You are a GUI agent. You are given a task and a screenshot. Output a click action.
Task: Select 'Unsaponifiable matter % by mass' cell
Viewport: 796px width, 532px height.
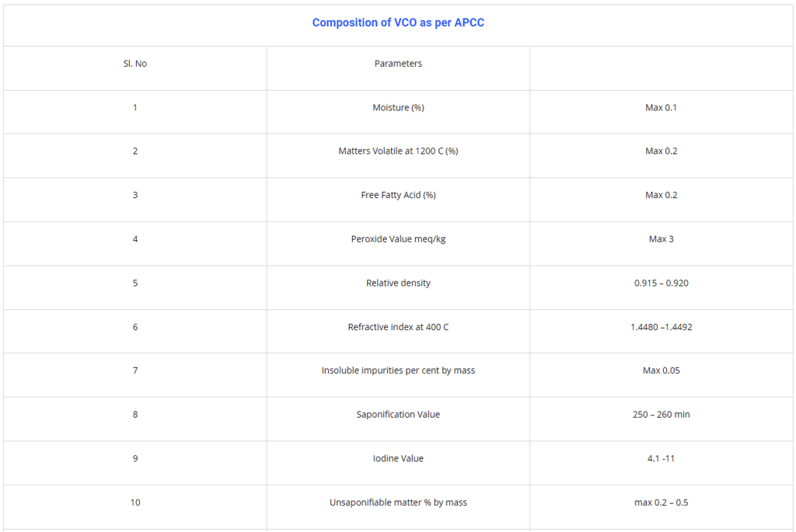coord(398,502)
